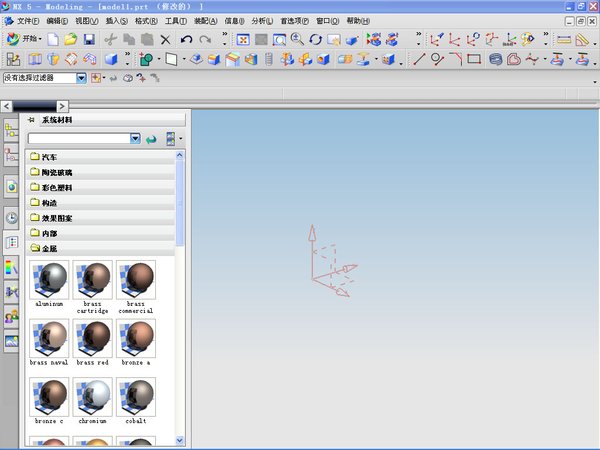This screenshot has height=450, width=600.
Task: Save the part with the floppy icon
Action: [89, 39]
